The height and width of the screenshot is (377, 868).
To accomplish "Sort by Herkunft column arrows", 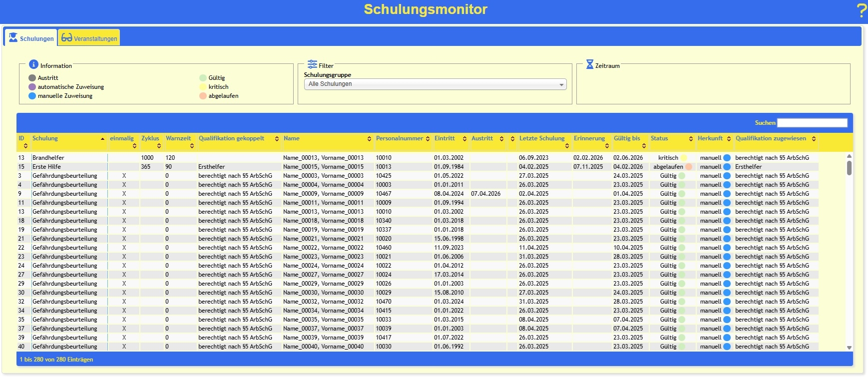I will coord(729,139).
